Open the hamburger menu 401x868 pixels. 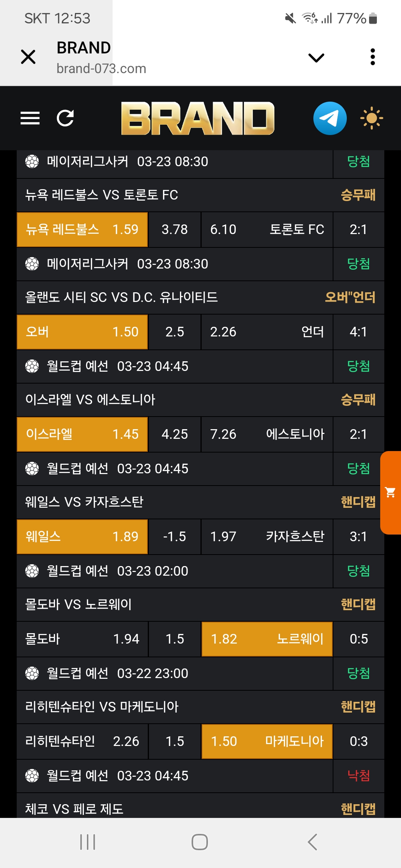(30, 118)
